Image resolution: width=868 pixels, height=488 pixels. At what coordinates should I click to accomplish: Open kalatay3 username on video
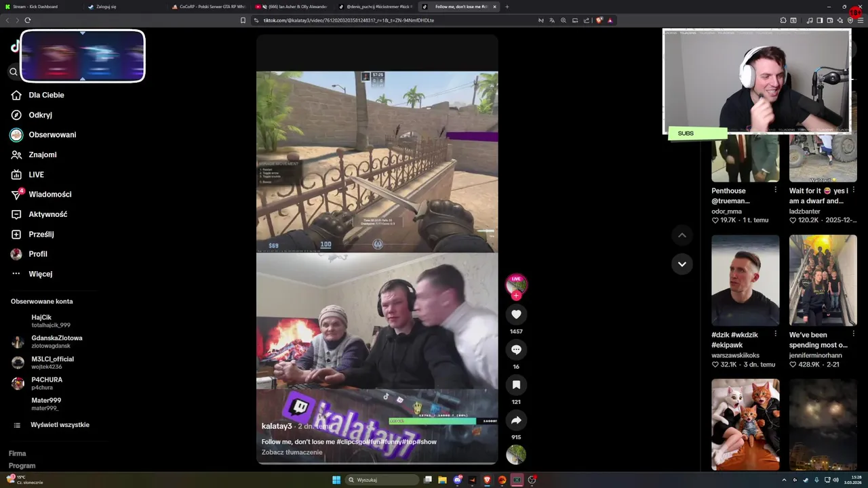[277, 426]
